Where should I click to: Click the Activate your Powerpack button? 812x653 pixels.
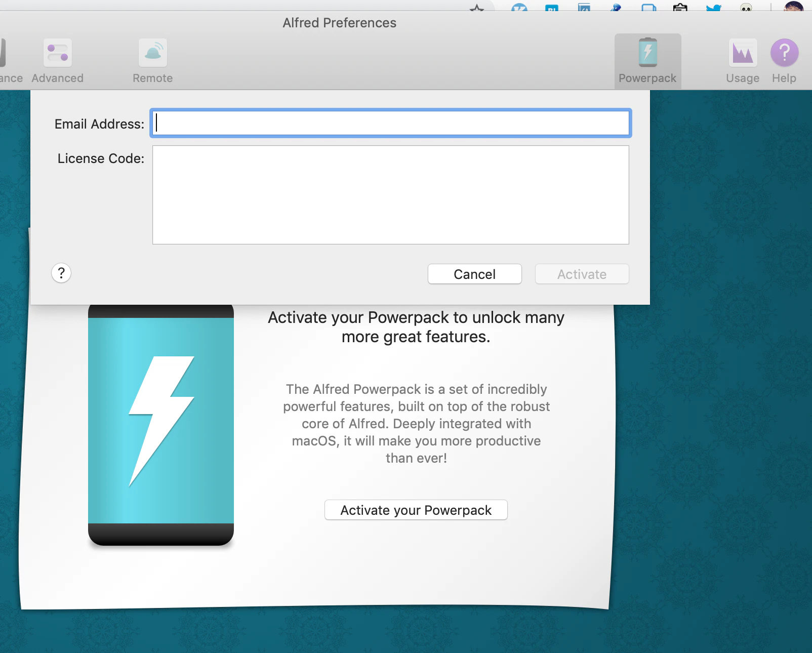click(416, 510)
